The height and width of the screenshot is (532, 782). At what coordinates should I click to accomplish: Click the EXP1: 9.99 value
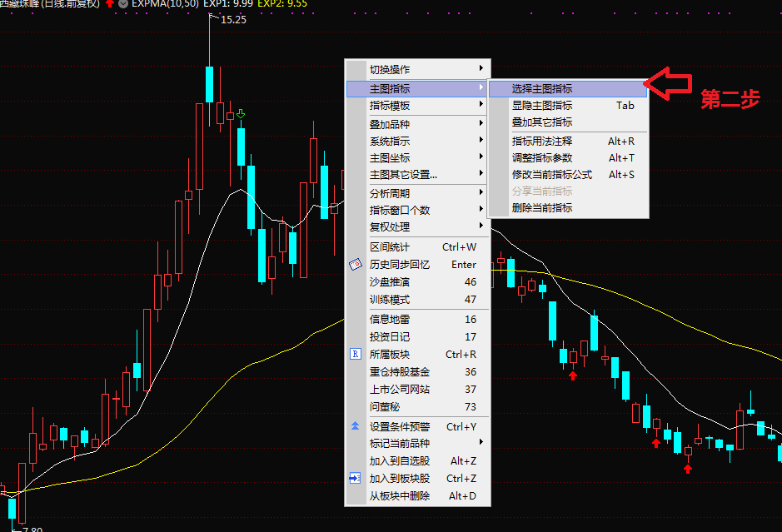(x=228, y=4)
